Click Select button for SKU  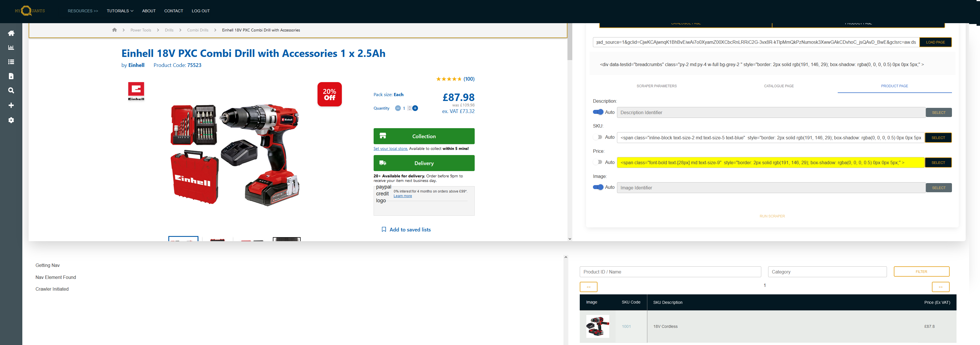[x=938, y=138]
